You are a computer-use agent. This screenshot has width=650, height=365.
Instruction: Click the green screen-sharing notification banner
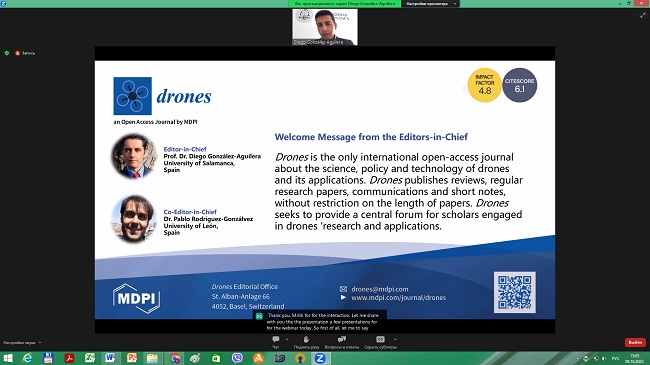[345, 3]
